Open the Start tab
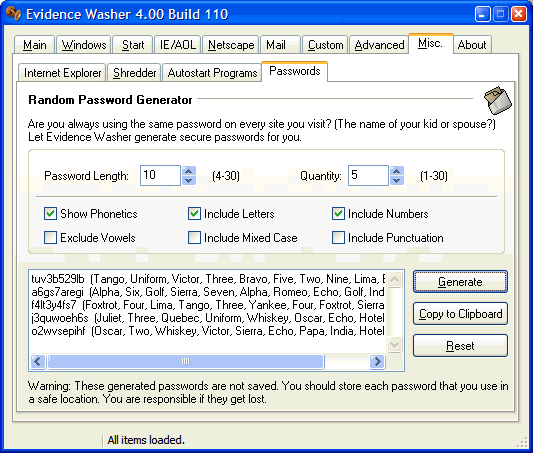The width and height of the screenshot is (533, 453). tap(133, 45)
